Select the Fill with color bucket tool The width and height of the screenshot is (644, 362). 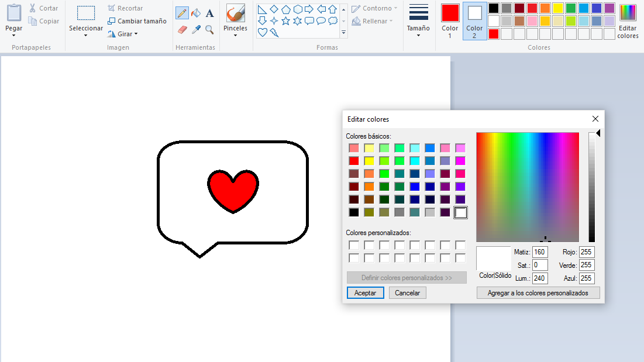(196, 12)
